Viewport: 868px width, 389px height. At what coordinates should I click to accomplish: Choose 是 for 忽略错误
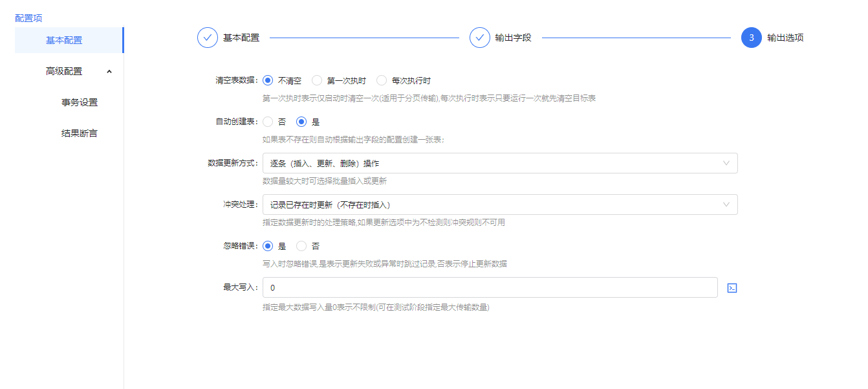pyautogui.click(x=268, y=246)
